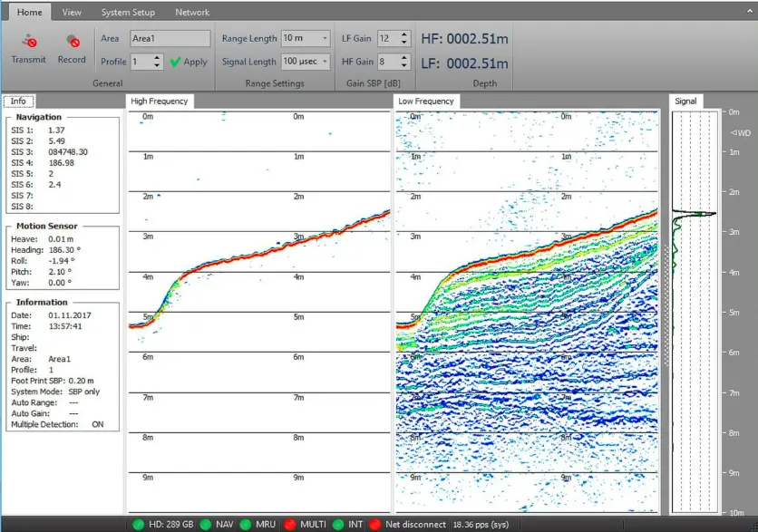Click the Pitch value 2.10°

click(60, 272)
